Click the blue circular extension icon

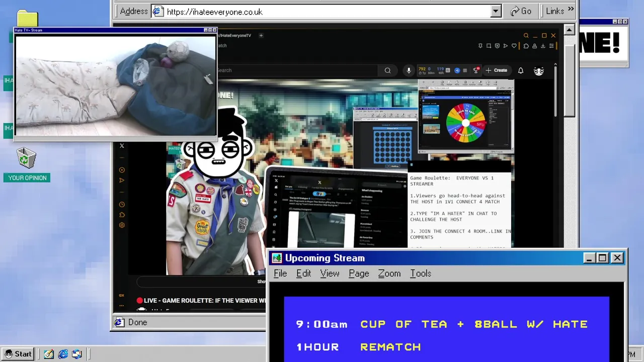(x=457, y=70)
